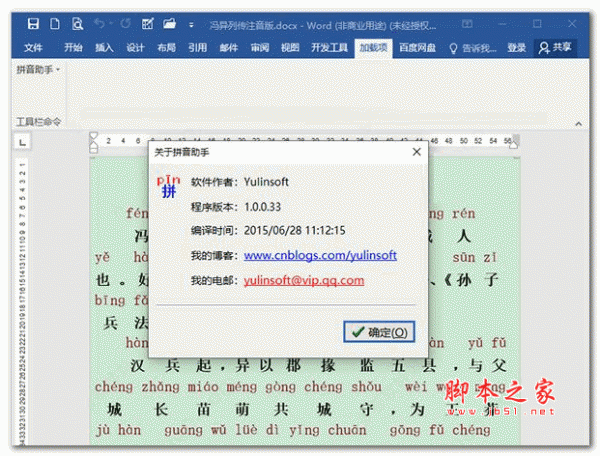Click the vertical ruler on the left
The width and height of the screenshot is (600, 456).
click(x=22, y=302)
